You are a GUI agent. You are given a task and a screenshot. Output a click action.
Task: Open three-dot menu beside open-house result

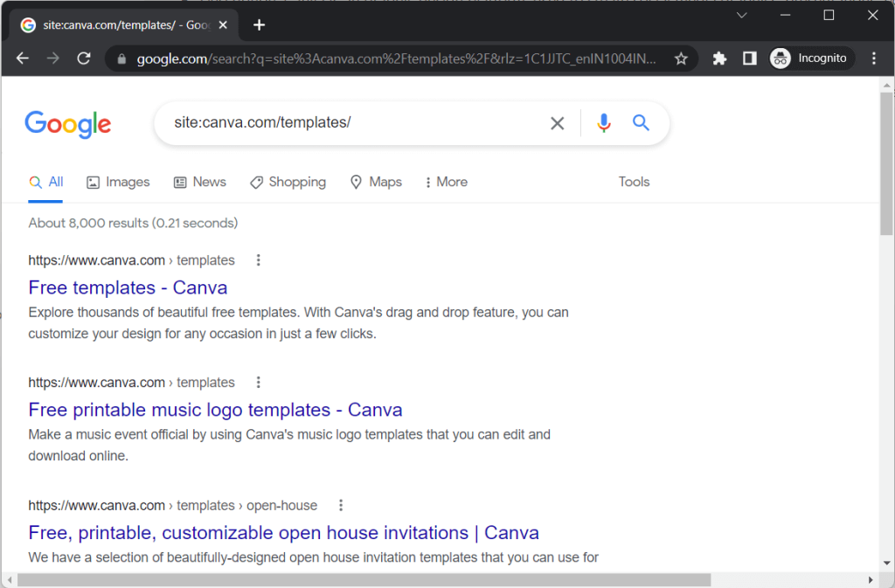point(341,505)
